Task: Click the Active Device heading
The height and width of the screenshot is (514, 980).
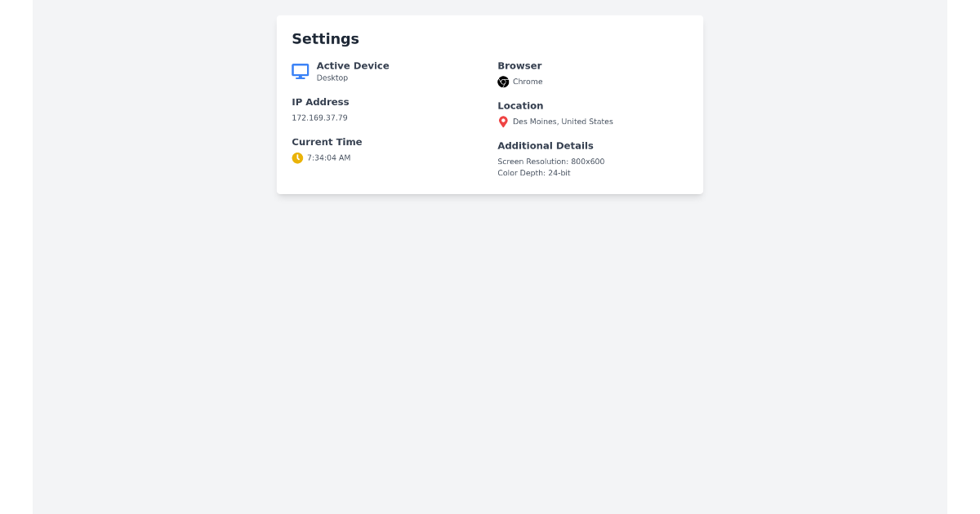Action: tap(353, 65)
